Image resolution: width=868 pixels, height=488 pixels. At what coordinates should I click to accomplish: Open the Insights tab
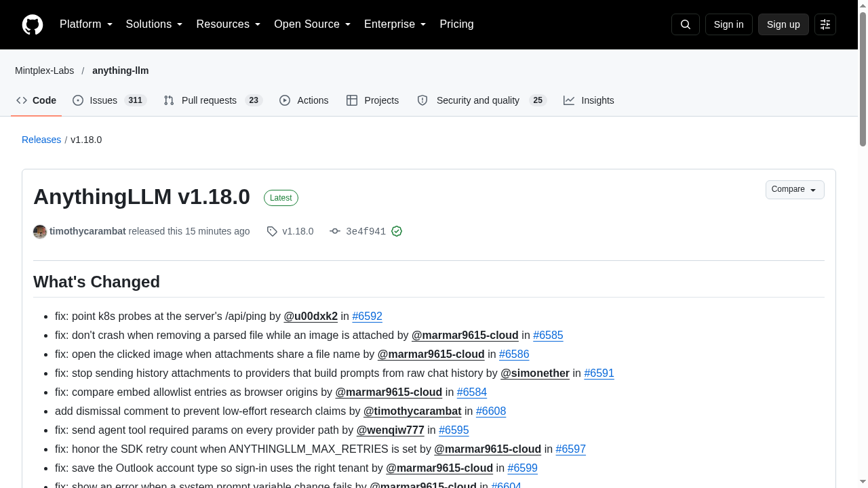[589, 100]
